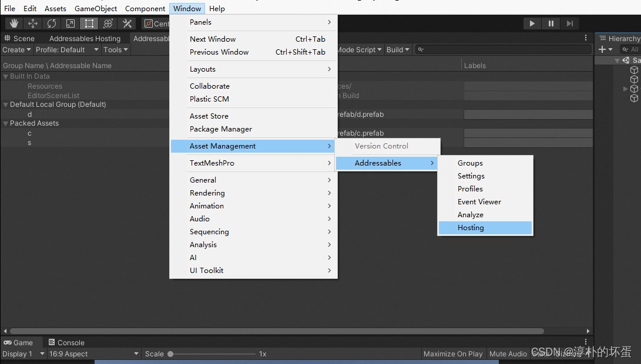
Task: Toggle Maximize On Play
Action: tap(453, 354)
